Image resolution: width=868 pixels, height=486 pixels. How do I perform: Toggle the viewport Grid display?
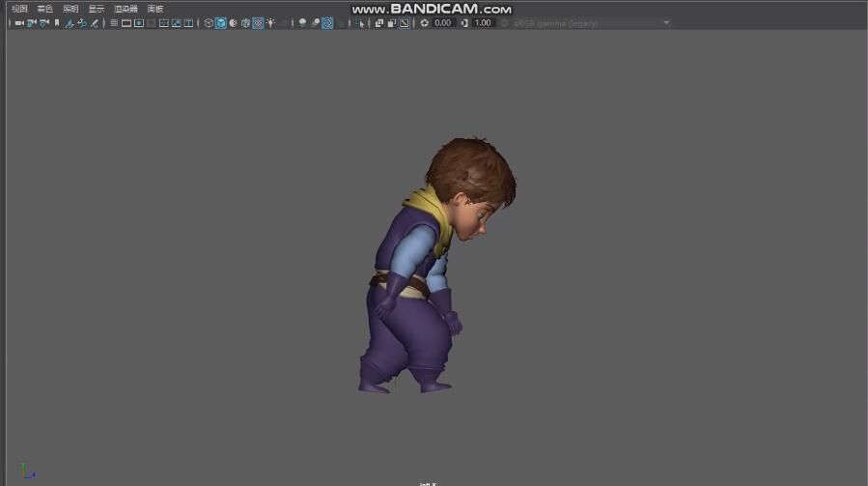click(x=114, y=23)
